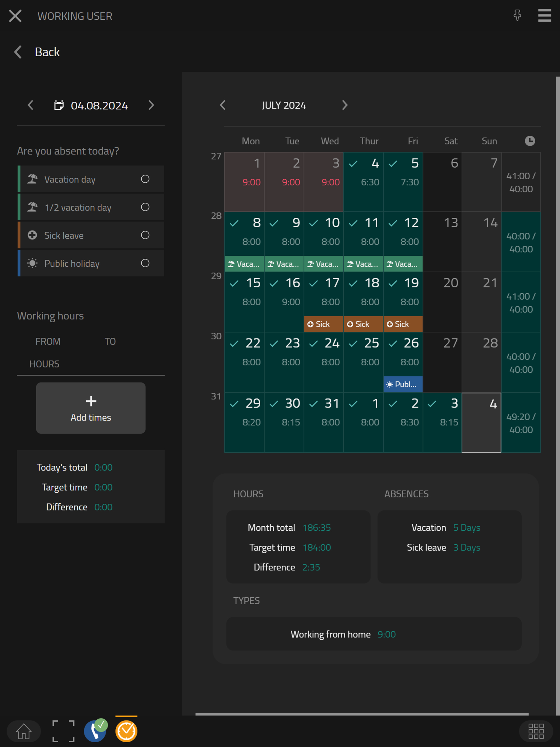Open the orange time tracking clock icon
The width and height of the screenshot is (560, 747).
pyautogui.click(x=126, y=731)
